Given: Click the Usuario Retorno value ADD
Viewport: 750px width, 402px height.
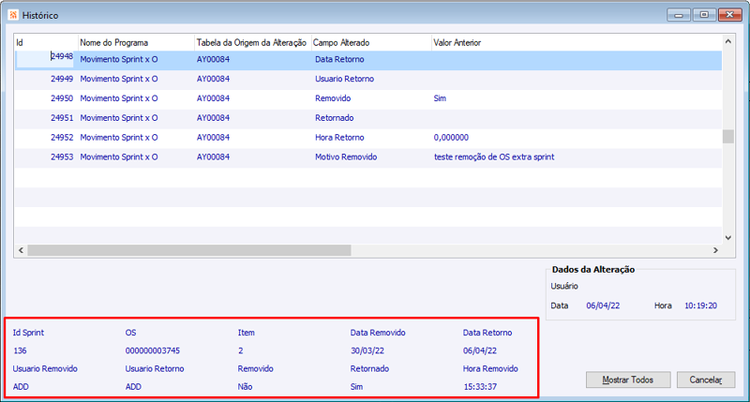Looking at the screenshot, I should (x=133, y=387).
